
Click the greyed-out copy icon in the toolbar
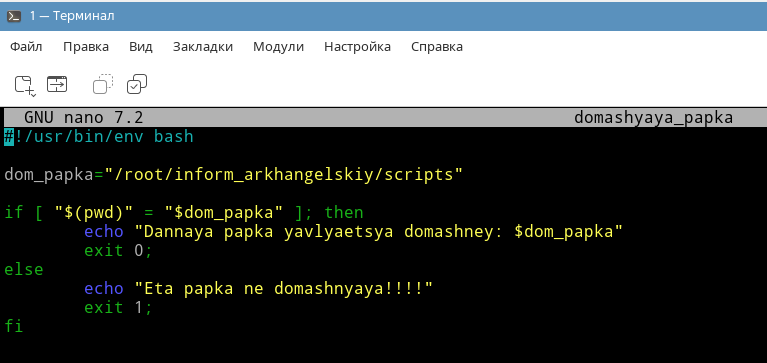tap(103, 84)
